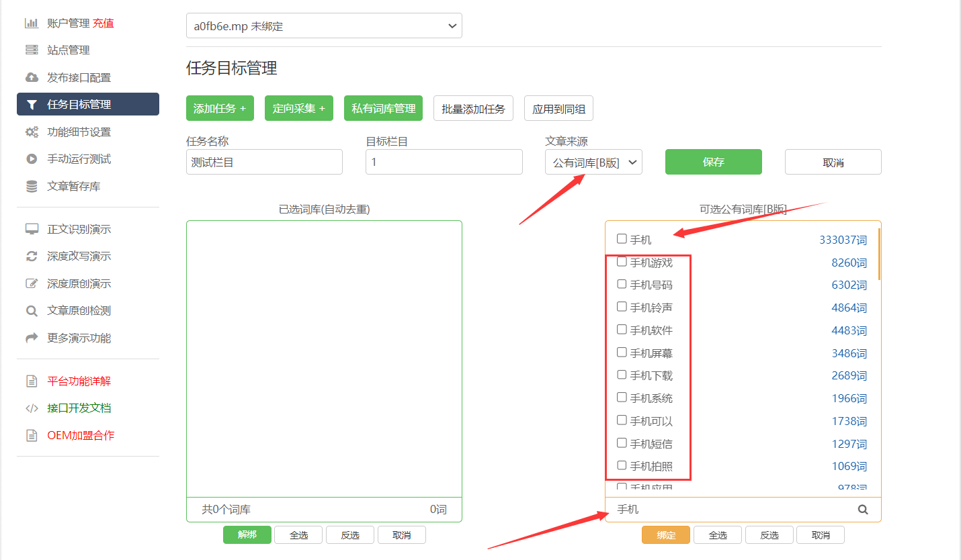The height and width of the screenshot is (560, 961).
Task: Click the code icon beside 接口开发文档
Action: 32,408
